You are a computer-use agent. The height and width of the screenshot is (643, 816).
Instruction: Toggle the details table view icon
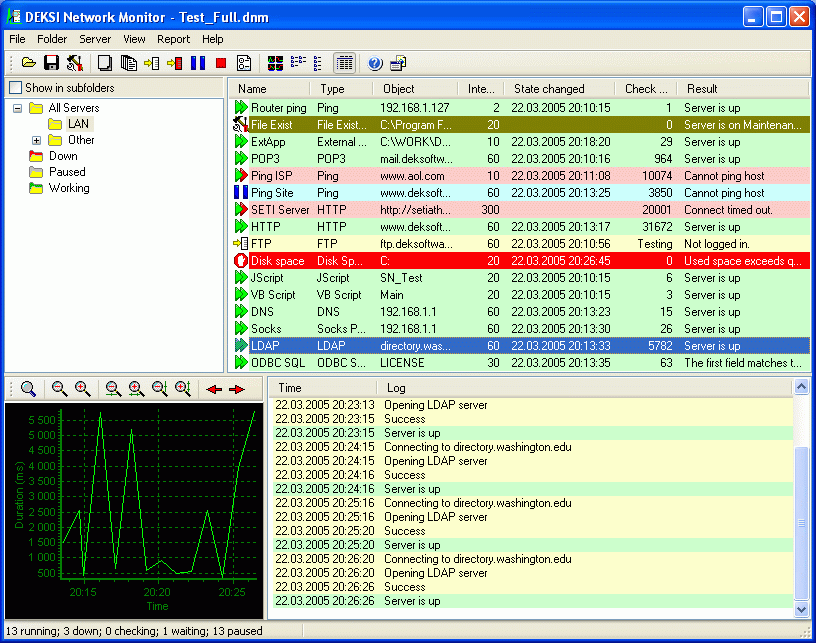344,63
